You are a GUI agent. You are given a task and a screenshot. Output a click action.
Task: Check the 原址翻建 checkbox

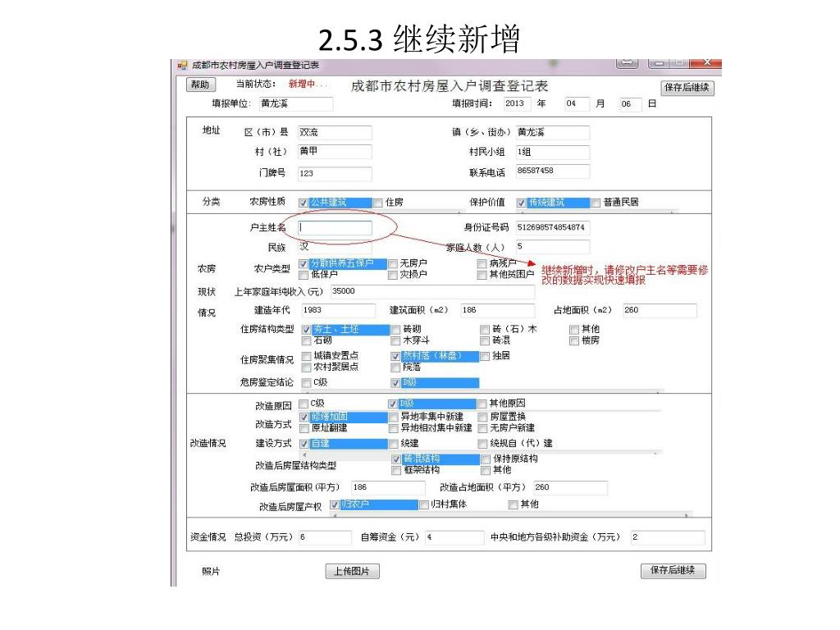304,428
